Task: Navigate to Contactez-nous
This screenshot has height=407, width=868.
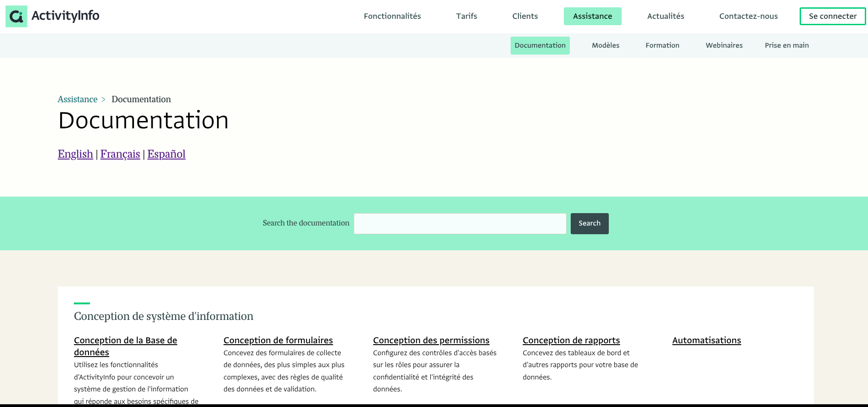Action: coord(748,16)
